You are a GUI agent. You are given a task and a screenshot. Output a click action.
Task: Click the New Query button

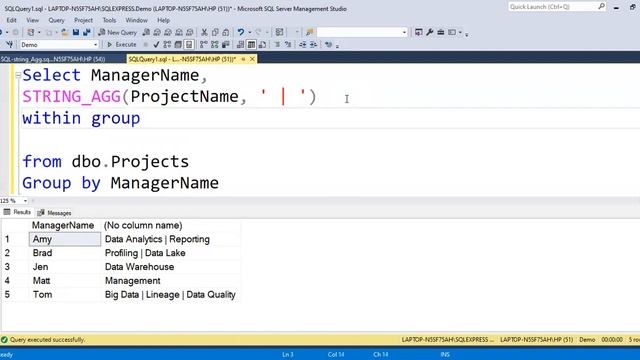point(118,32)
